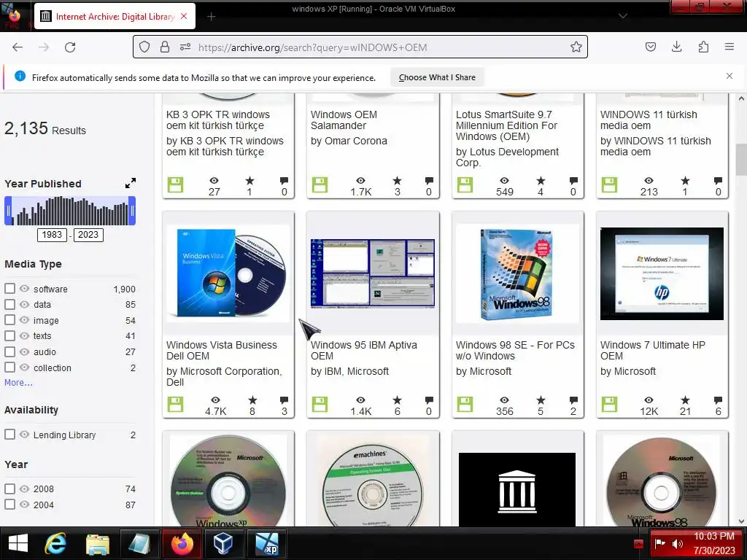The width and height of the screenshot is (747, 560).
Task: Check the data media type box
Action: pyautogui.click(x=9, y=304)
